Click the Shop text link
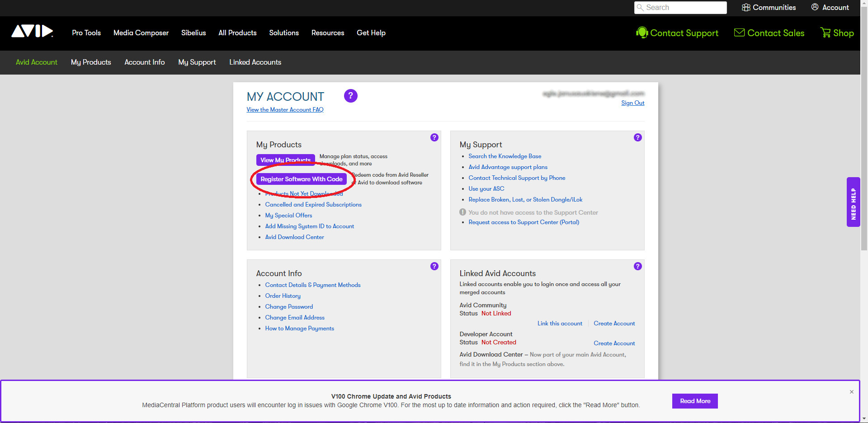This screenshot has height=423, width=868. tap(844, 33)
